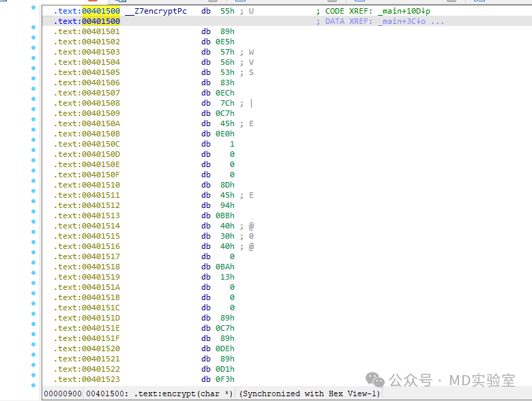Screen dimensions: 532x401
Task: Click the '...' more xrefs indicator
Action: pyautogui.click(x=438, y=22)
